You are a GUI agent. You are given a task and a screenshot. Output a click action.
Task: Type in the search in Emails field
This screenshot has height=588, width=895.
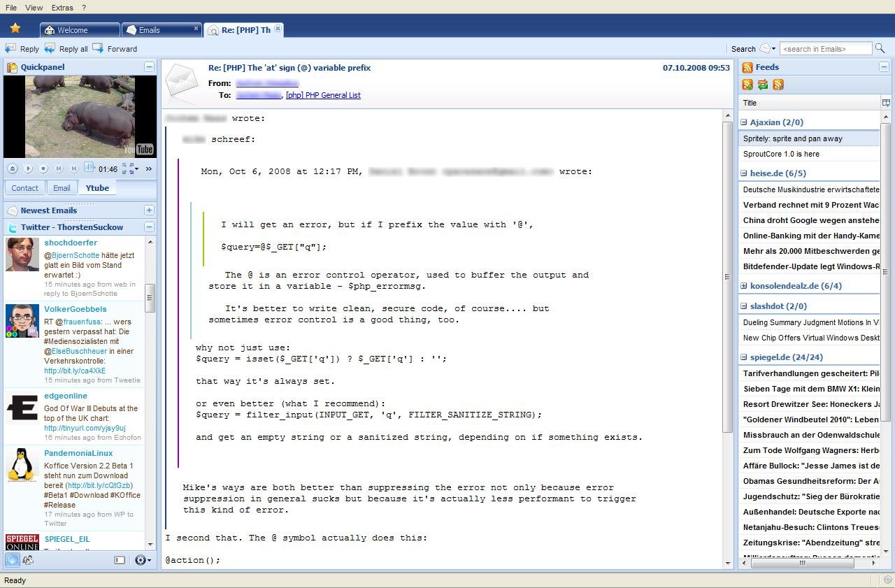point(825,48)
